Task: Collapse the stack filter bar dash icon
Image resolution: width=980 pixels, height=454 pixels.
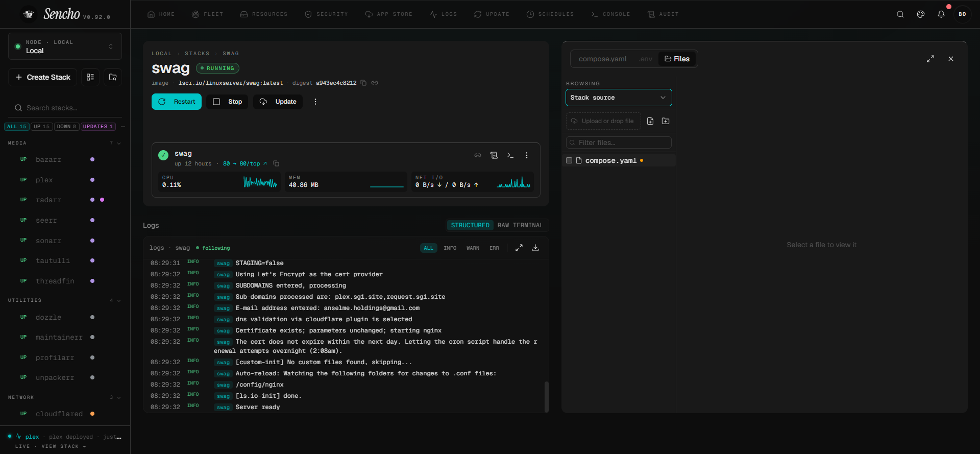Action: tap(123, 127)
